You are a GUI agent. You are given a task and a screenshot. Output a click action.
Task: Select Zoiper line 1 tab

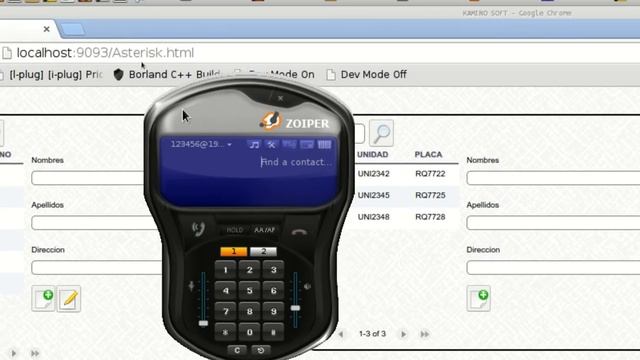point(233,251)
